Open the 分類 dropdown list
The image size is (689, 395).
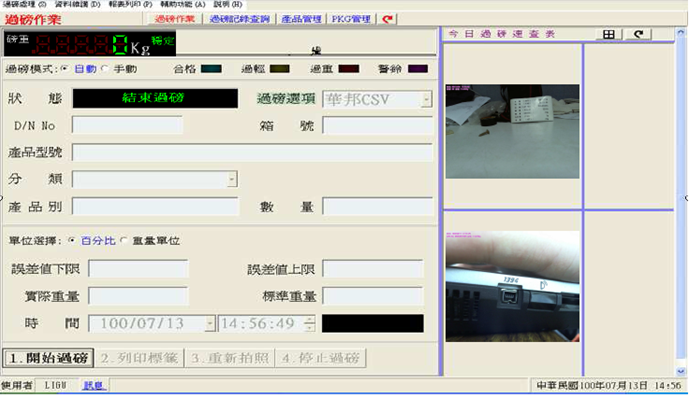pyautogui.click(x=232, y=179)
